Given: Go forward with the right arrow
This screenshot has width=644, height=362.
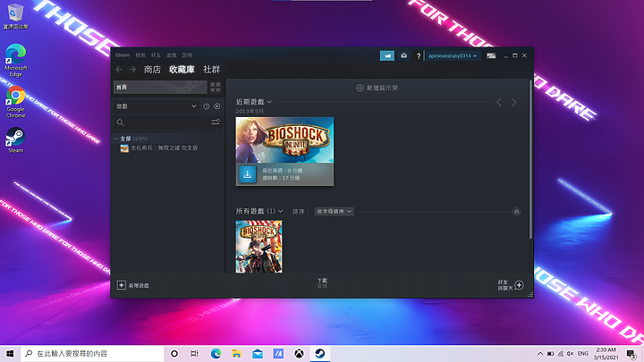Looking at the screenshot, I should 132,70.
